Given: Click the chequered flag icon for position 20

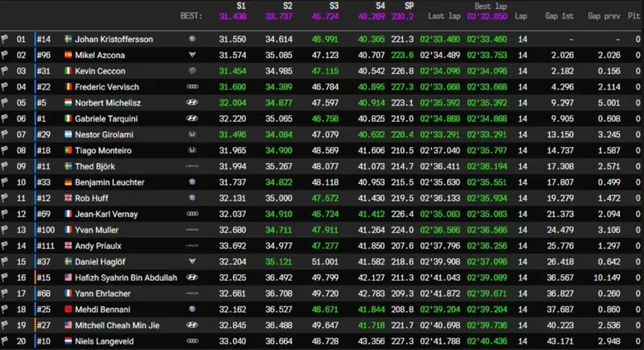Looking at the screenshot, I should tap(5, 341).
